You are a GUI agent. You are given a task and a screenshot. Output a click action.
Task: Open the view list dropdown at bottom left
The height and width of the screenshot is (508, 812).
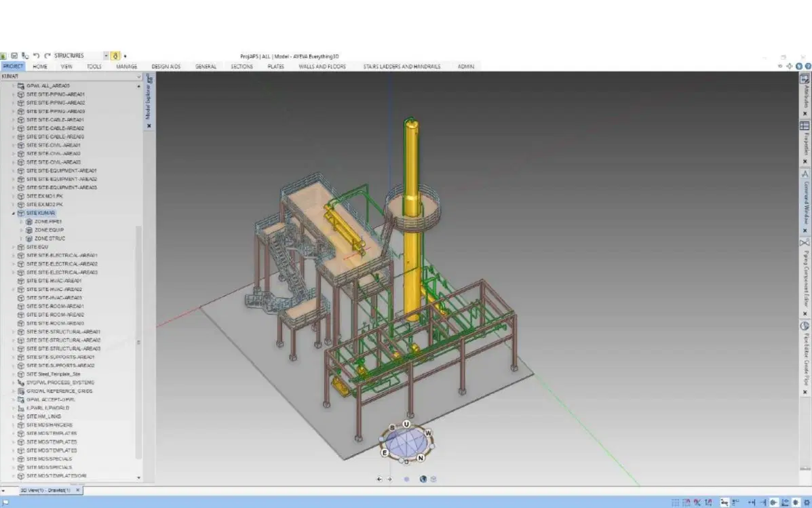tap(3, 490)
